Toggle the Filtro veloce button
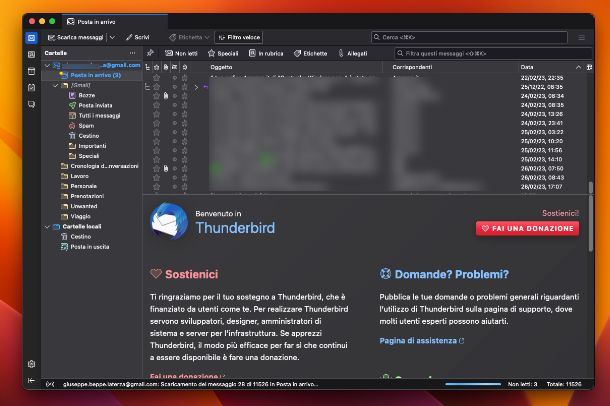 [238, 37]
